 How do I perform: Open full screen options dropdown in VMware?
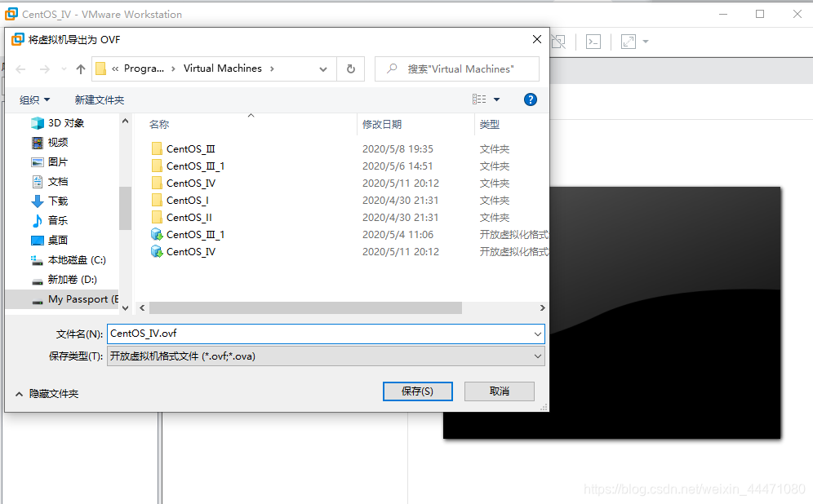click(x=646, y=42)
